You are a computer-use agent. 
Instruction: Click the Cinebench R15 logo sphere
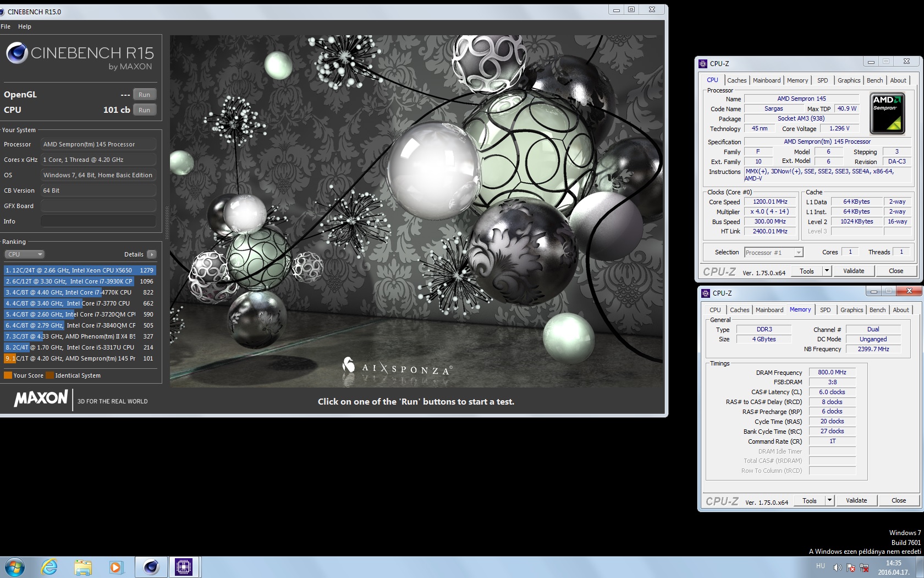pyautogui.click(x=17, y=53)
